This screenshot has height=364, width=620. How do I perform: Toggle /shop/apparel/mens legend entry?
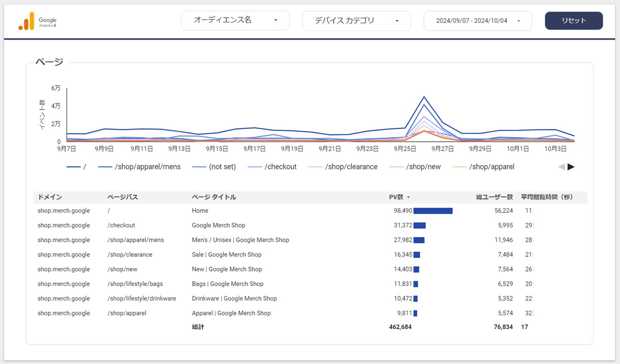(139, 167)
